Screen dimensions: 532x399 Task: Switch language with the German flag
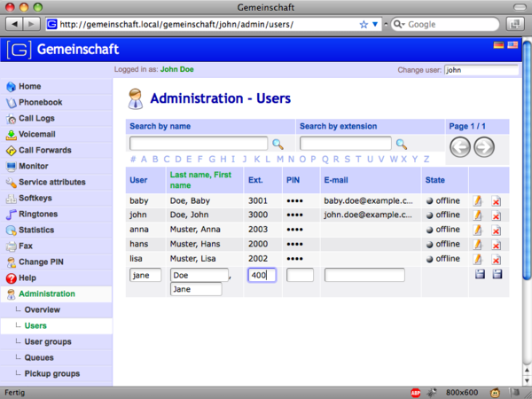[x=498, y=44]
